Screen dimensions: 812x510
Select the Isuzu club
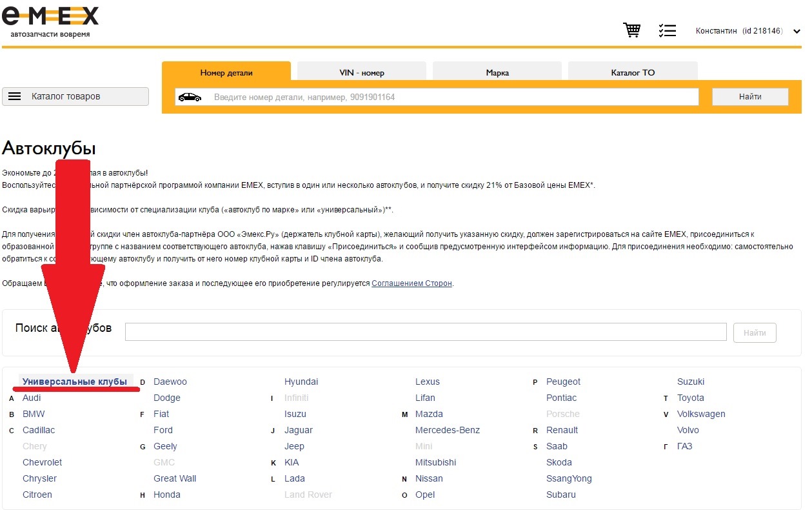(x=295, y=414)
